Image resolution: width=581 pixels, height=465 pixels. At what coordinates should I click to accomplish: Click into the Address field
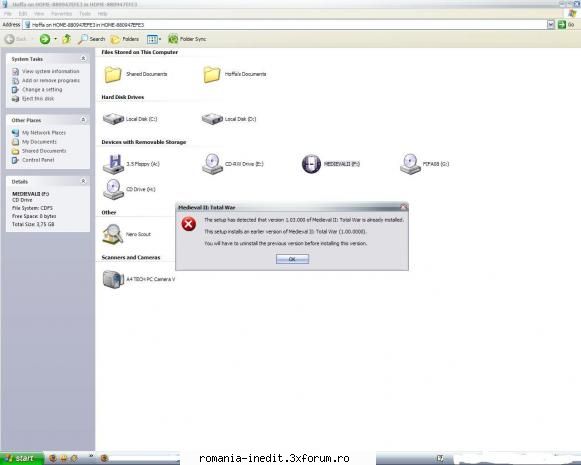pyautogui.click(x=285, y=24)
